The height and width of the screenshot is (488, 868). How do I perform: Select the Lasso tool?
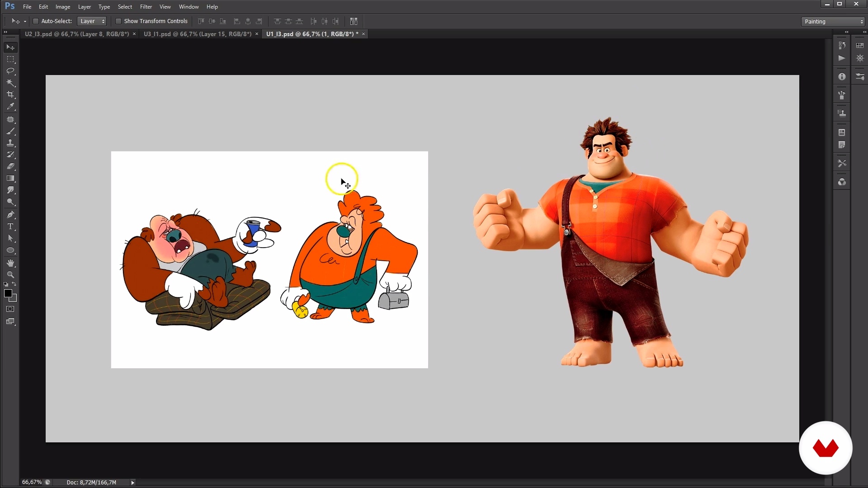pyautogui.click(x=10, y=71)
